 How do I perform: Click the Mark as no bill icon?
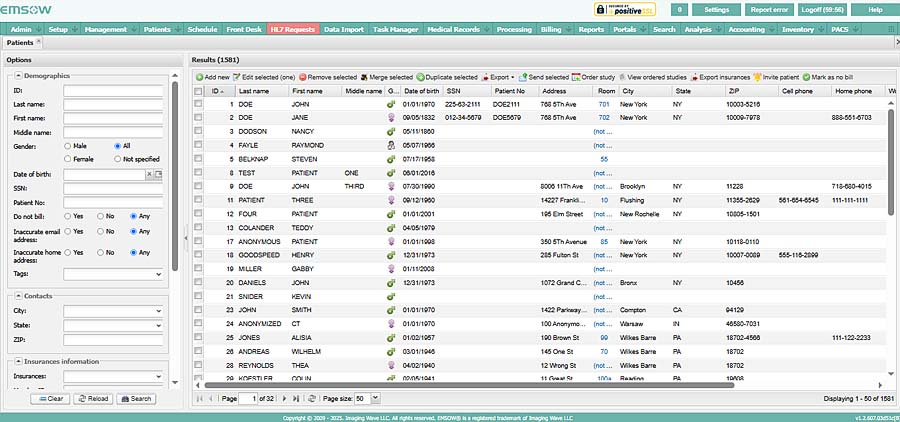click(x=804, y=77)
